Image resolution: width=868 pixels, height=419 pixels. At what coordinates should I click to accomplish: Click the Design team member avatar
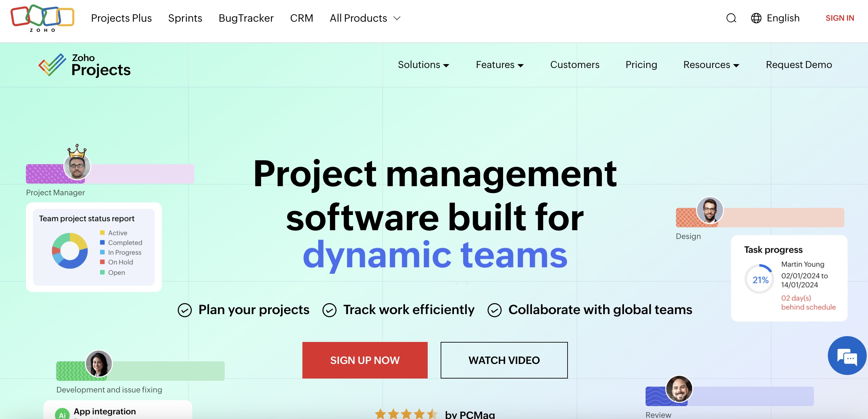[x=710, y=210]
